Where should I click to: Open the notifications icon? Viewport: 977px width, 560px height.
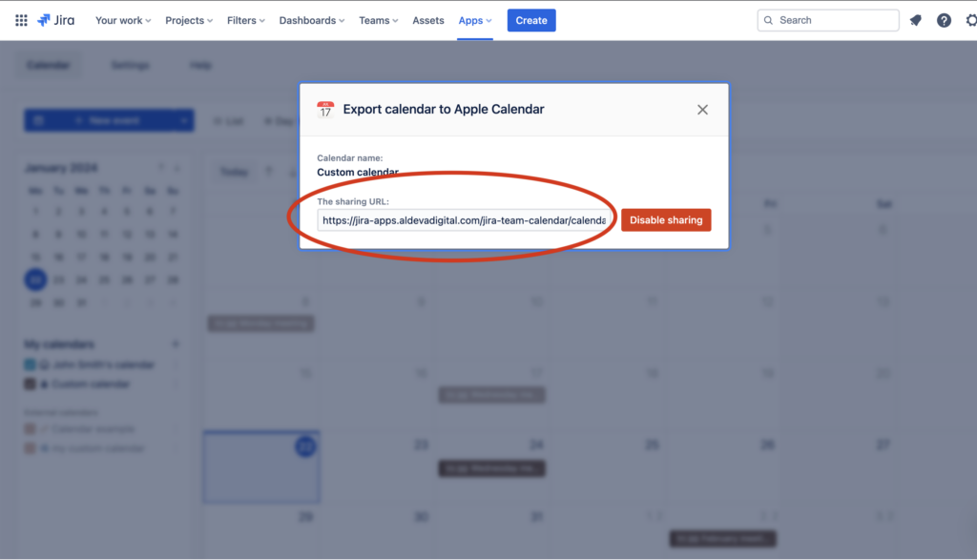[x=916, y=20]
